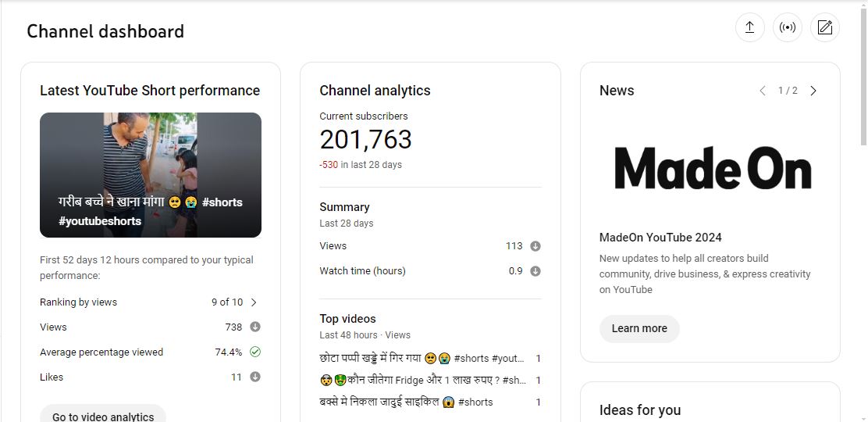Click the down arrow beside Short's Views 738
The width and height of the screenshot is (868, 422).
point(255,327)
